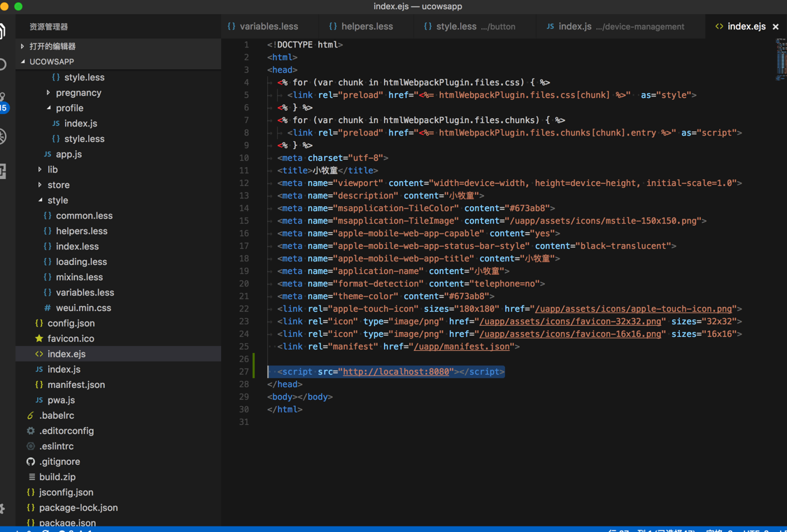Close the index.ejs editor tab
Screen dimensions: 787x532
(x=776, y=27)
